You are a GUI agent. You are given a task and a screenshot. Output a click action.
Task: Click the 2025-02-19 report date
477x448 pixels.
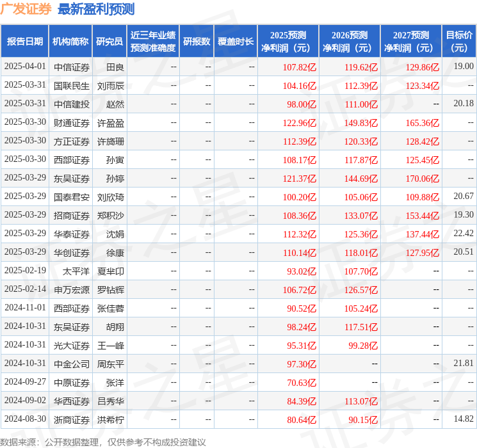click(x=25, y=270)
